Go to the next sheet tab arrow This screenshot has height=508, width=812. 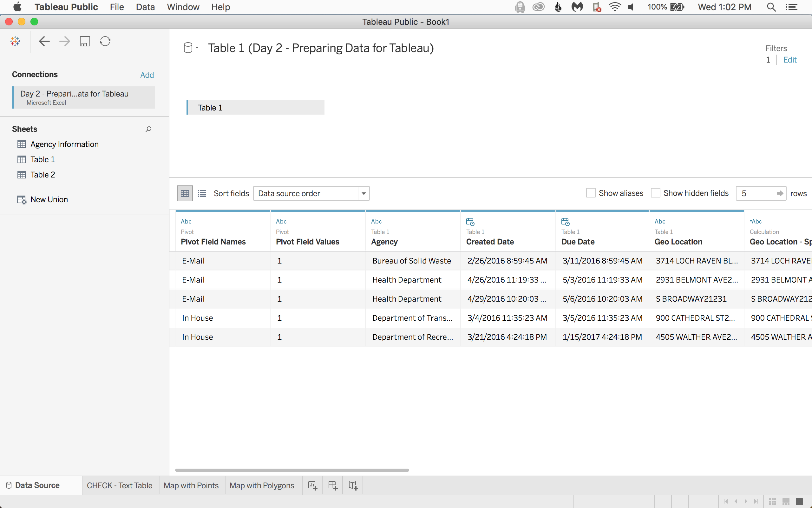(746, 501)
